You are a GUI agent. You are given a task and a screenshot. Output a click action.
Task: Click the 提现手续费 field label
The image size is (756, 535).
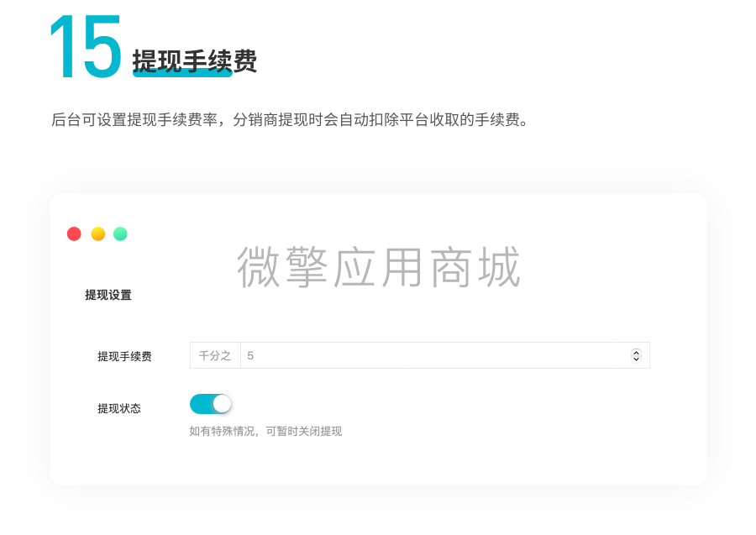pos(125,355)
